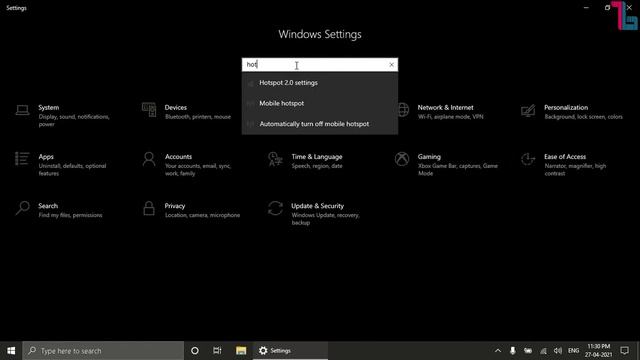This screenshot has height=360, width=640.
Task: Open the Devices settings icon
Action: [149, 110]
